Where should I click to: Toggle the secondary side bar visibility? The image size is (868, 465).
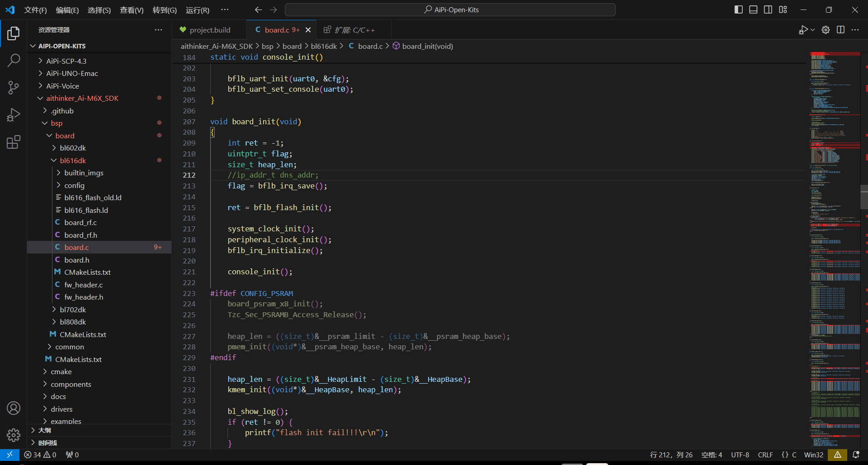(768, 9)
